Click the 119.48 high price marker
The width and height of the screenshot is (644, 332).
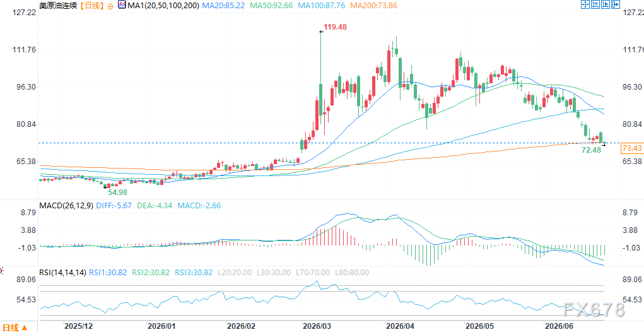(x=335, y=28)
